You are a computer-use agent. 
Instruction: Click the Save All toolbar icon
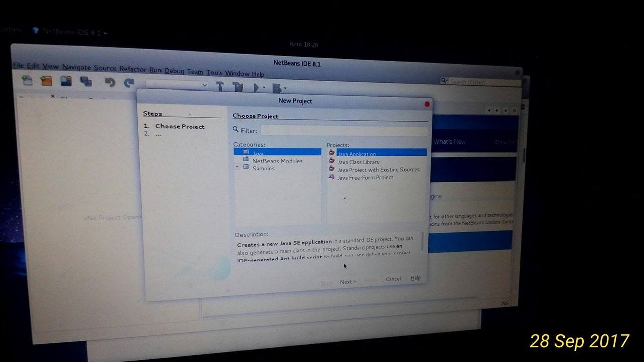[x=86, y=81]
